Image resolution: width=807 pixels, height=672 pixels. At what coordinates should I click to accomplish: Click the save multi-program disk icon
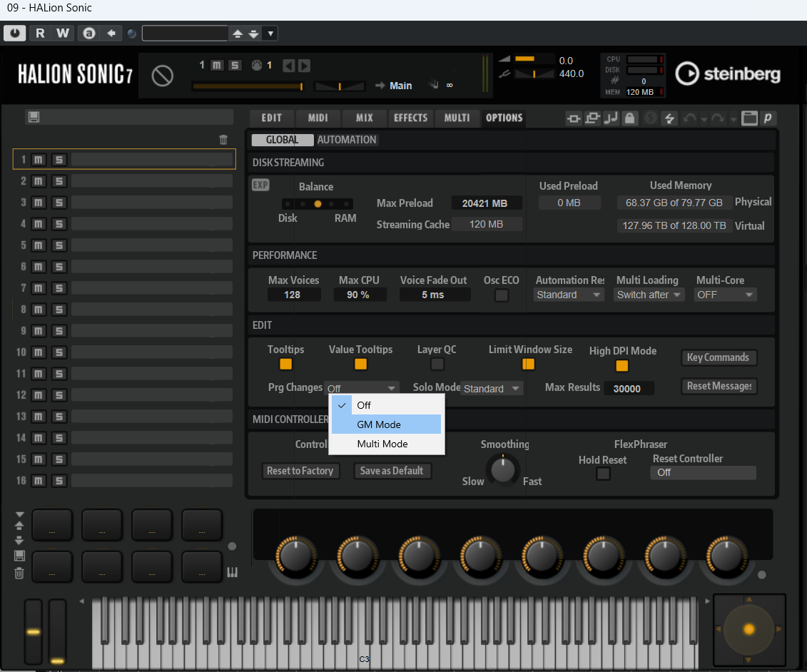[x=34, y=118]
